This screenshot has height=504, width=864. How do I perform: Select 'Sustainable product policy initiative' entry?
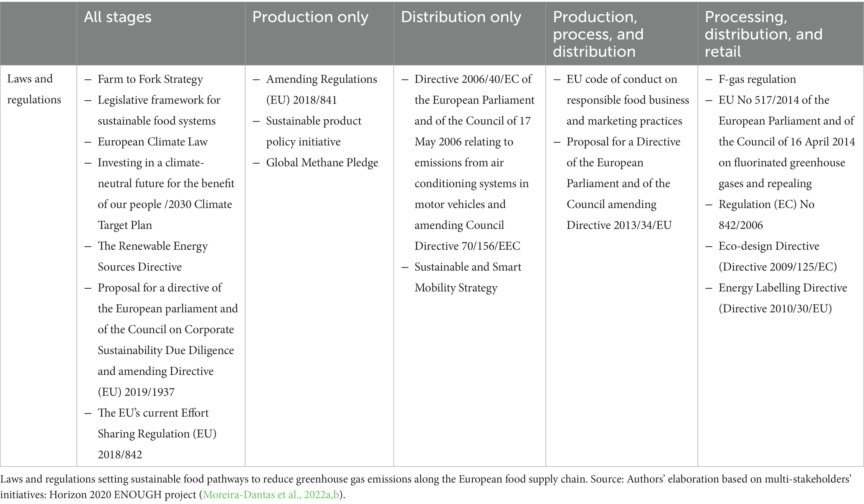314,131
